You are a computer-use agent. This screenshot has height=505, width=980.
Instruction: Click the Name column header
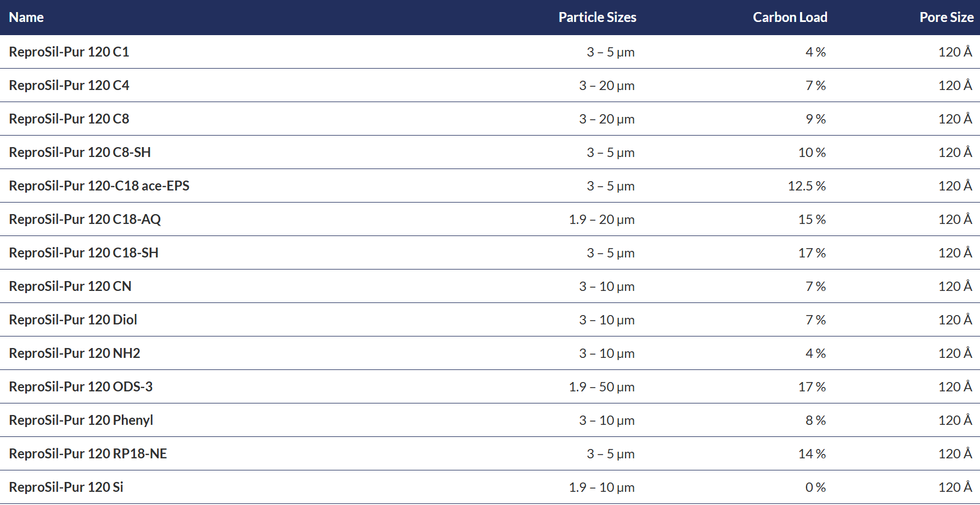click(26, 18)
